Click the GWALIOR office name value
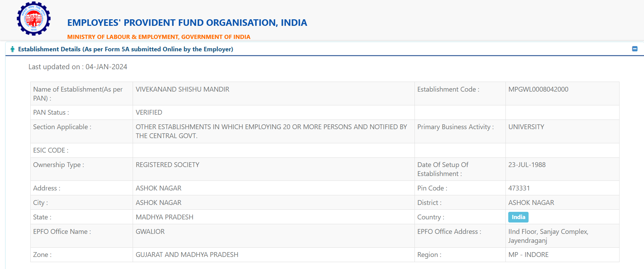This screenshot has height=269, width=644. (x=150, y=231)
